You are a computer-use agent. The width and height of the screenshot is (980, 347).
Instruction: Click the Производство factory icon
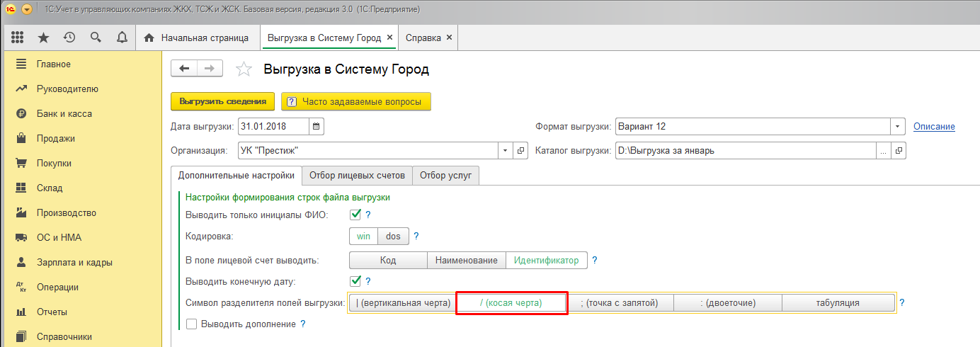click(x=21, y=212)
